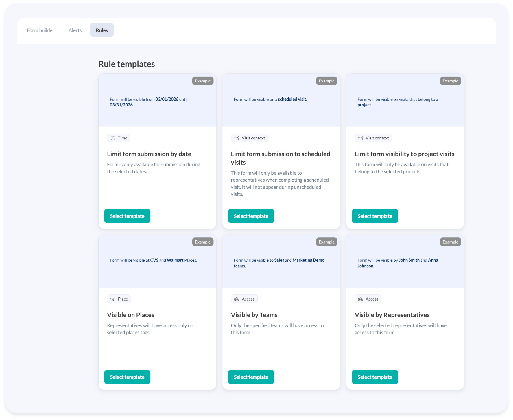Switch to the Alerts tab
Screen dimensions: 513x420
pos(75,30)
